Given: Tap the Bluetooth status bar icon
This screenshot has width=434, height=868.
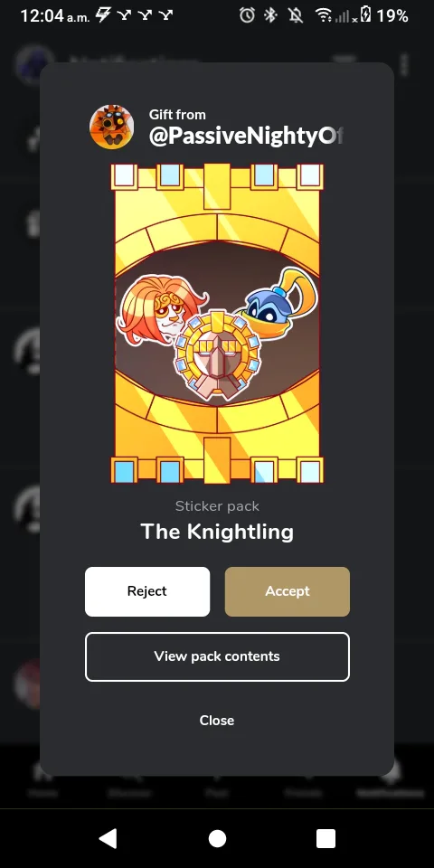Looking at the screenshot, I should point(270,15).
